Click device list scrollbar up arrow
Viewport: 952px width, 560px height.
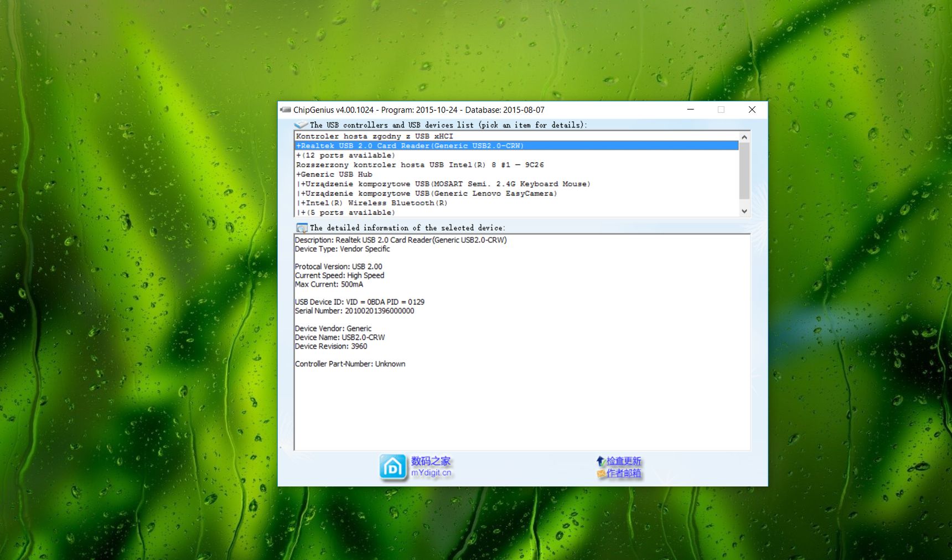tap(744, 137)
